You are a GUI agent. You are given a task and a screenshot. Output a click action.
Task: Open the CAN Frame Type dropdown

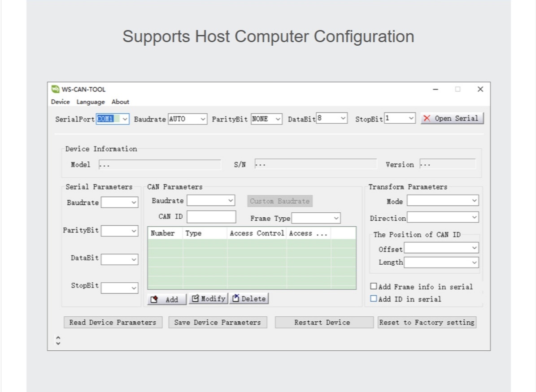[x=336, y=218]
